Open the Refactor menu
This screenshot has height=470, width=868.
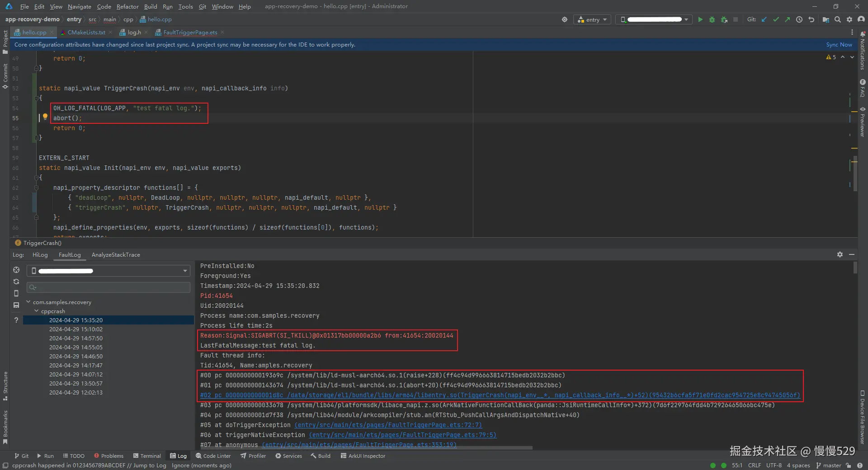pos(127,6)
